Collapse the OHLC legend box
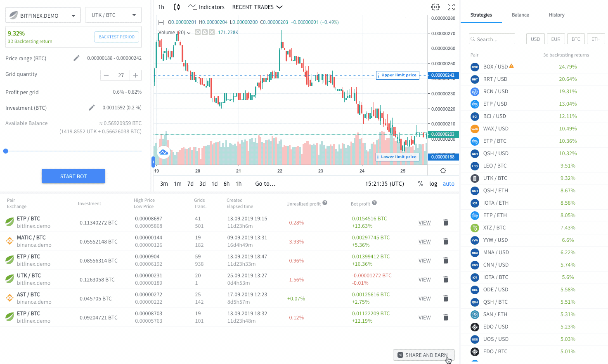Screen dimensions: 608x364 click(x=161, y=22)
